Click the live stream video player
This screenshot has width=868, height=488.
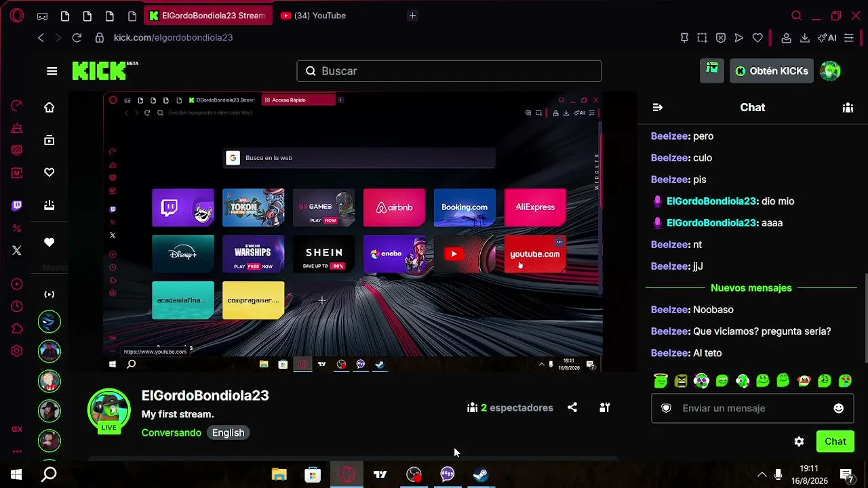(353, 232)
